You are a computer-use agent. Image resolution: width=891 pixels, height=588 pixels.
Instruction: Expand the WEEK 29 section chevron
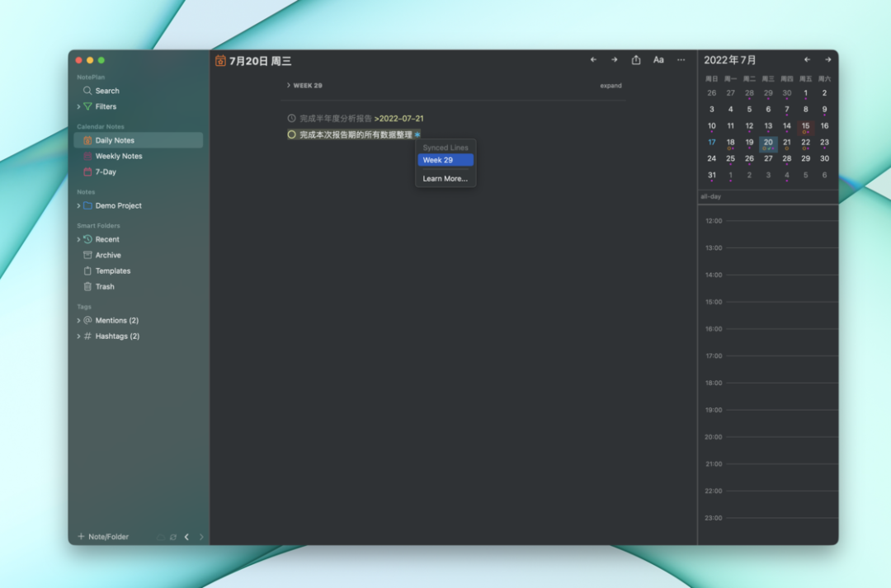(x=288, y=86)
